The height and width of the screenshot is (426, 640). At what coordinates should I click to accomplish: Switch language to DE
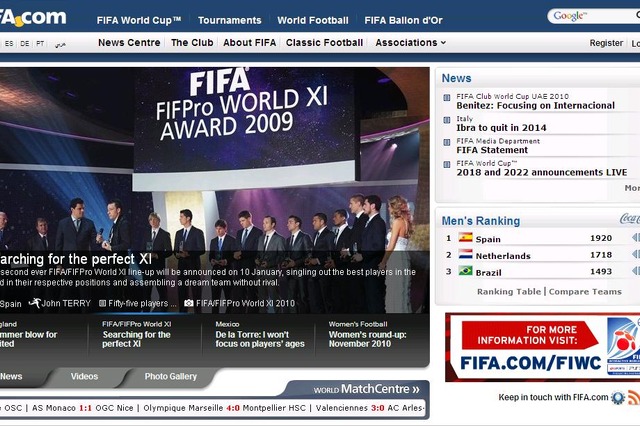pyautogui.click(x=24, y=44)
